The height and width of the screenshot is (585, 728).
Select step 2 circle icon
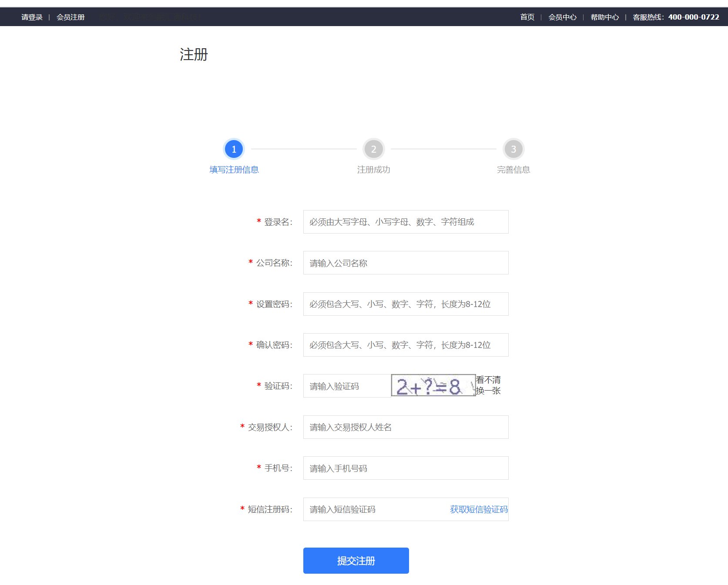pyautogui.click(x=374, y=149)
